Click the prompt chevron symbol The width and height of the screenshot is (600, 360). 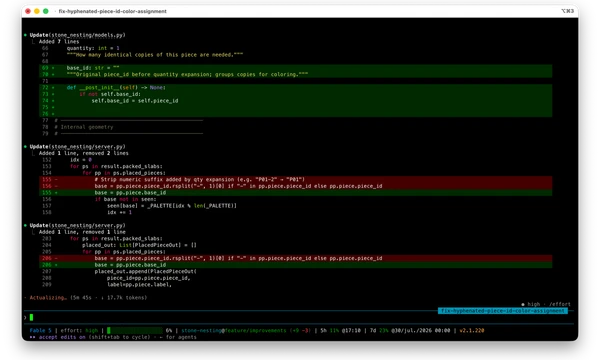tap(25, 317)
